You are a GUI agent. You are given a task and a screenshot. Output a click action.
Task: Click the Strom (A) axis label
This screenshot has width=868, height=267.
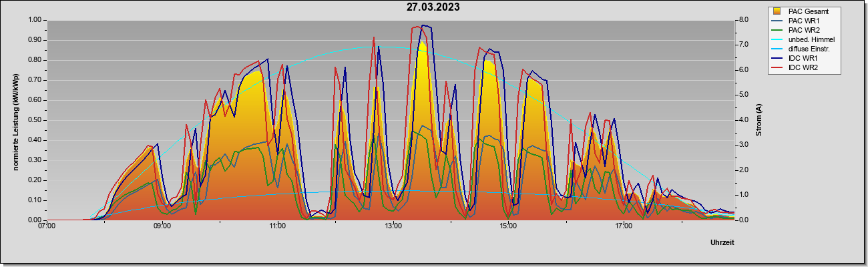pyautogui.click(x=759, y=120)
